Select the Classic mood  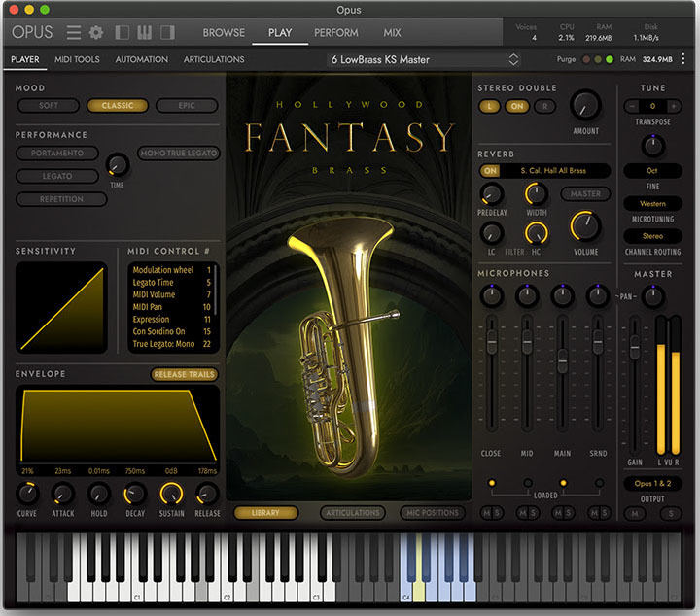118,105
